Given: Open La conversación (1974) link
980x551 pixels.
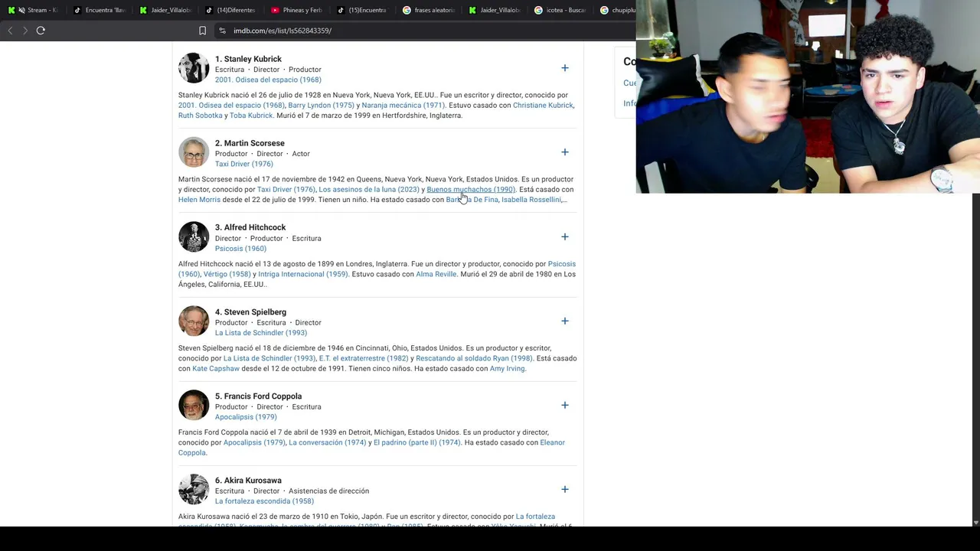Looking at the screenshot, I should coord(328,442).
